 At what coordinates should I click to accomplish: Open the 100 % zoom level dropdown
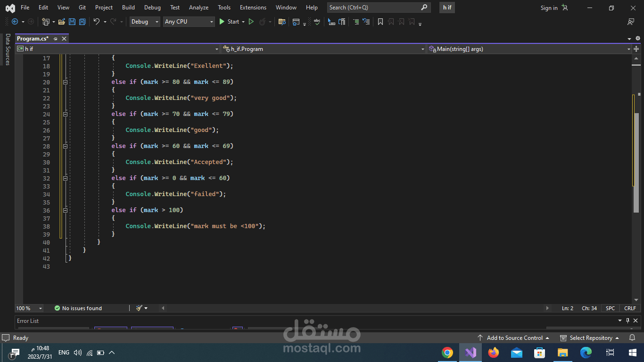tap(29, 308)
